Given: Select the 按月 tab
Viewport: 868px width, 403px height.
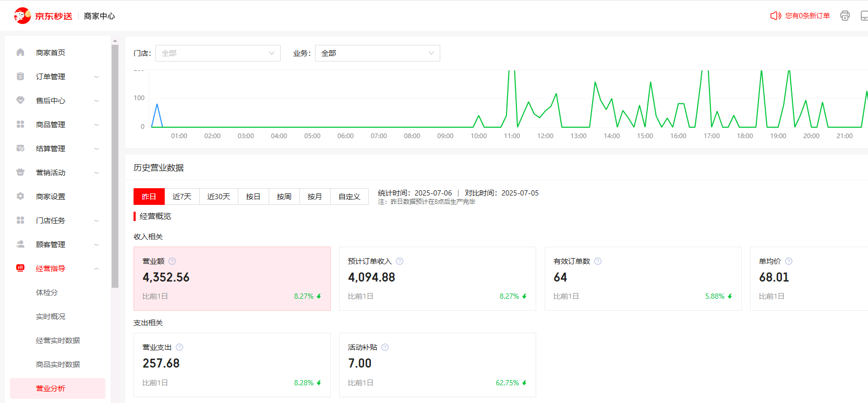Looking at the screenshot, I should click(x=315, y=197).
